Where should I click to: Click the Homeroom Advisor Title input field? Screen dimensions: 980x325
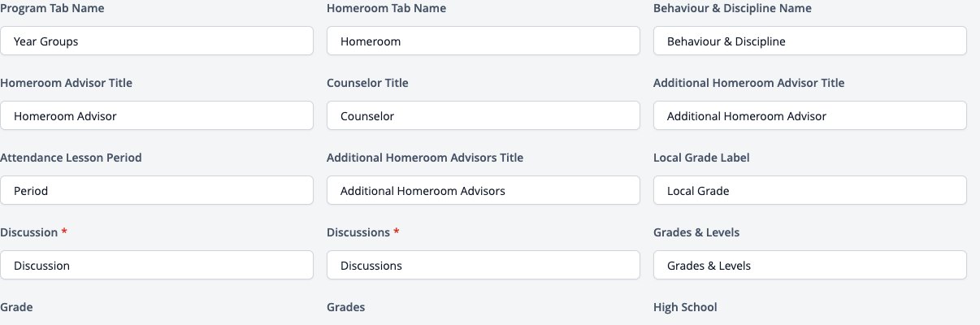tap(157, 116)
